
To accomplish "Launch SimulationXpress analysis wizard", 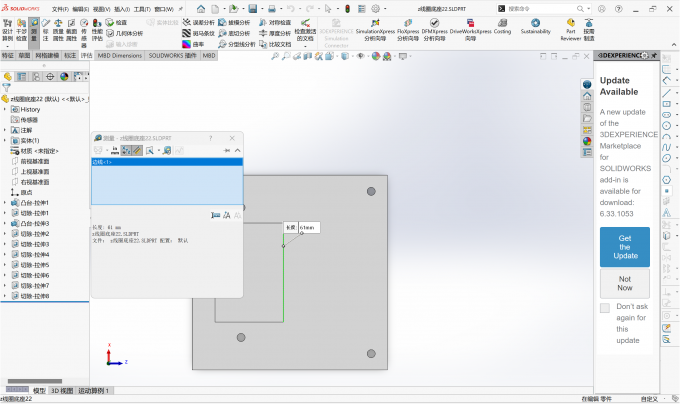I will [x=375, y=30].
